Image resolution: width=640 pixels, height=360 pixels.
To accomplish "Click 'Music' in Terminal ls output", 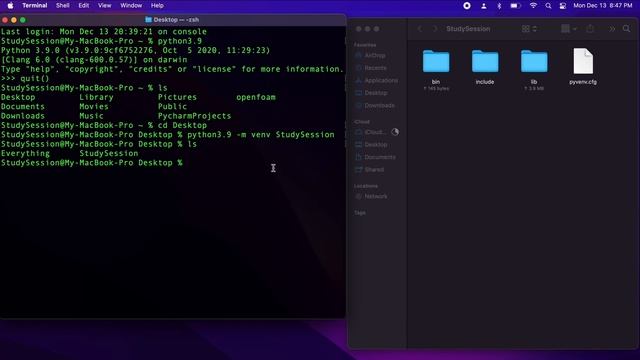I will point(91,116).
